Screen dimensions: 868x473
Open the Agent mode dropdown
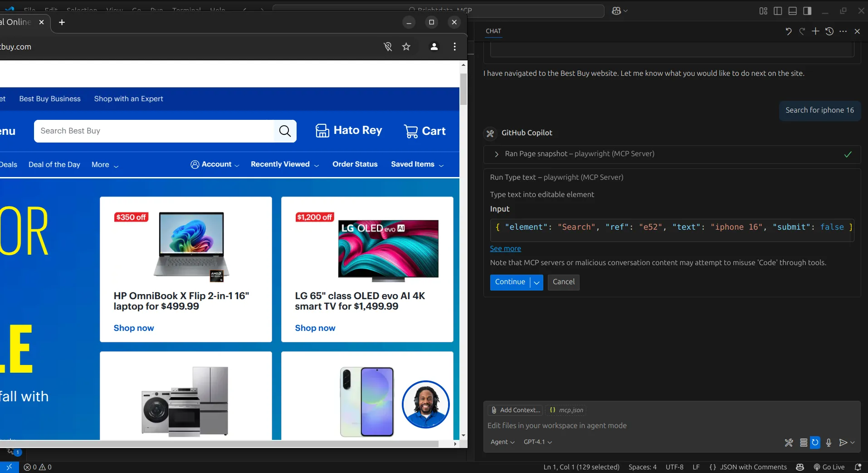502,442
